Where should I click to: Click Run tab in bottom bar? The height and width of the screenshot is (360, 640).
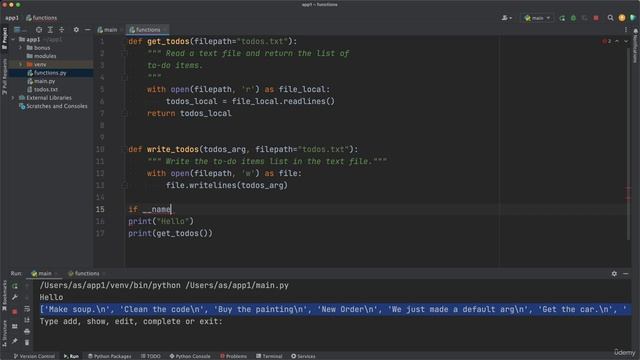(x=71, y=356)
